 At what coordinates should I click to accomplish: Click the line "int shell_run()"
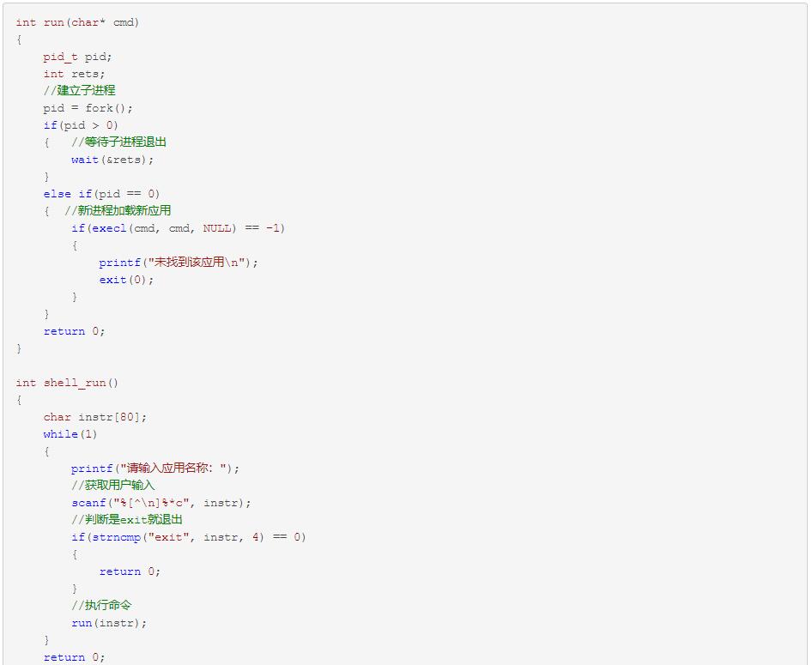(x=67, y=383)
